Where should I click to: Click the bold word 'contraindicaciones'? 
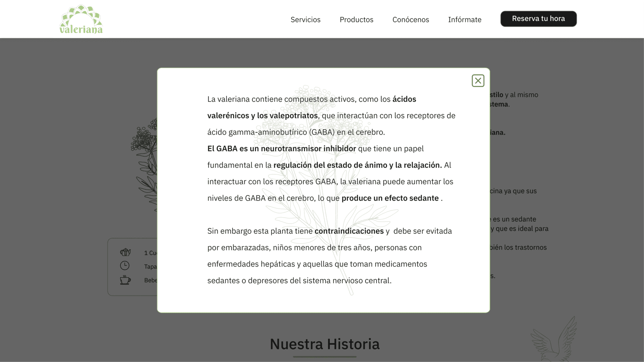coord(349,231)
